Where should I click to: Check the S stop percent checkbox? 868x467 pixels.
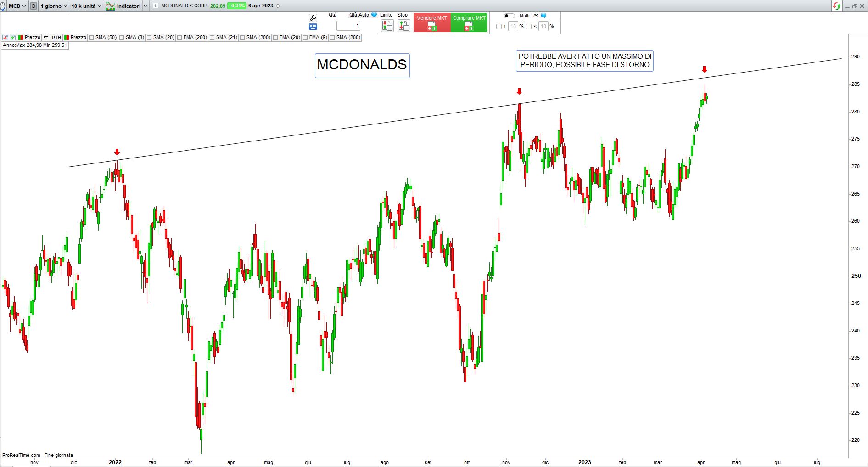(x=529, y=27)
